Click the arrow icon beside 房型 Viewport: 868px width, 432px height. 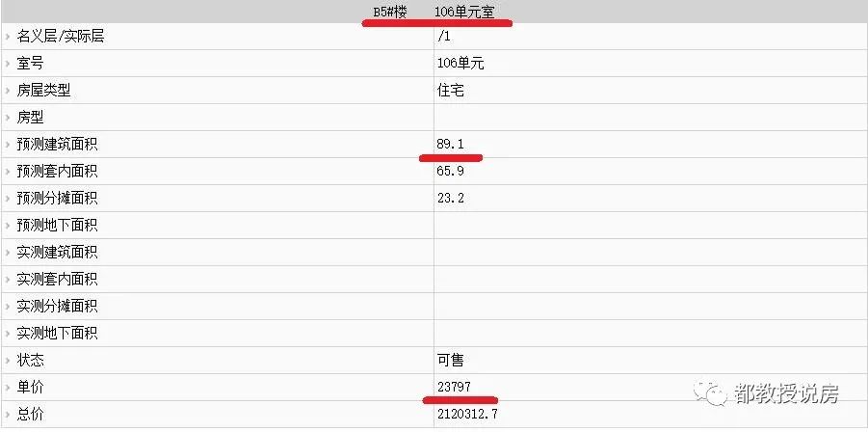[8, 118]
